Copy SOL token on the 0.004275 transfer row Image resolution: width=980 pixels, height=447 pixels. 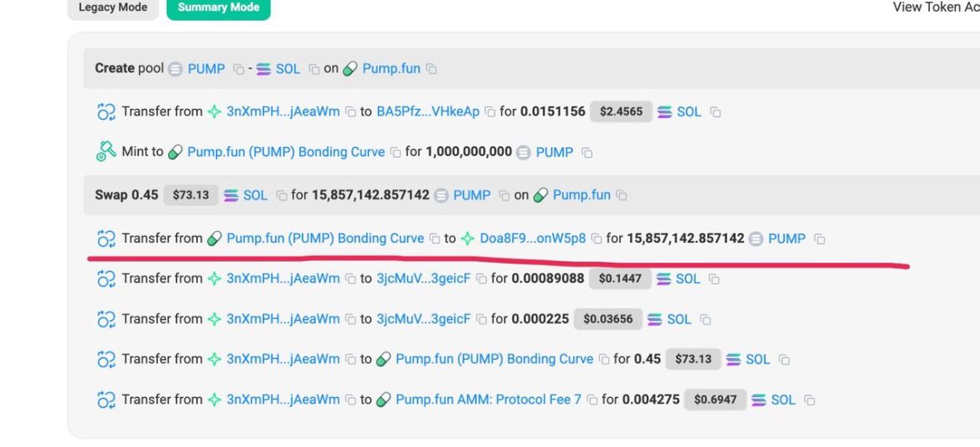tap(810, 400)
